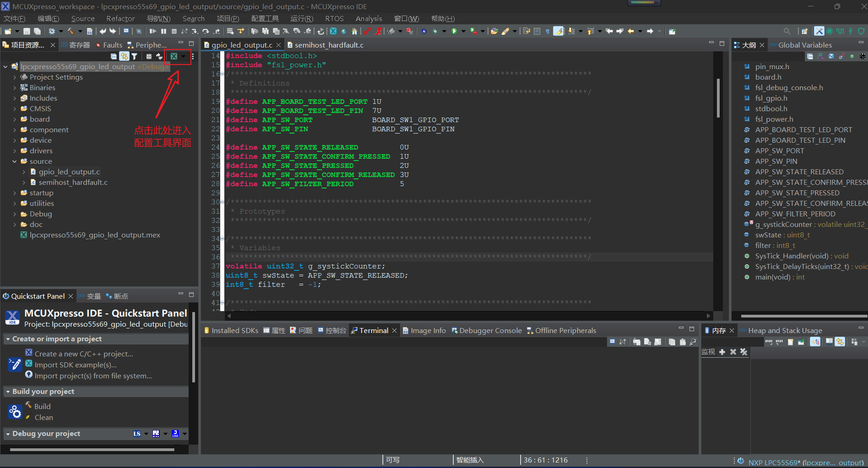Image resolution: width=868 pixels, height=468 pixels.
Task: Click the editor vertical scrollbar thumb
Action: click(718, 98)
